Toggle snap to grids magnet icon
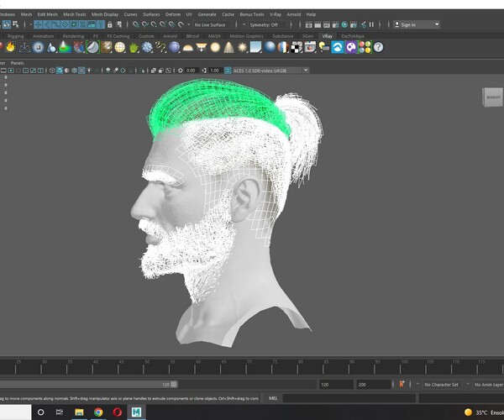 136,24
